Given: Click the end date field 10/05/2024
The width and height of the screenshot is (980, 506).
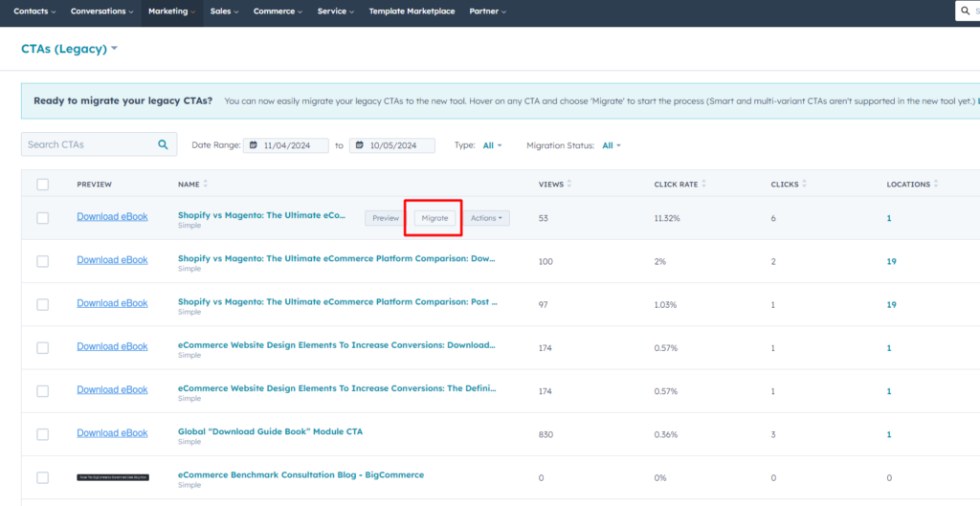Looking at the screenshot, I should point(391,145).
